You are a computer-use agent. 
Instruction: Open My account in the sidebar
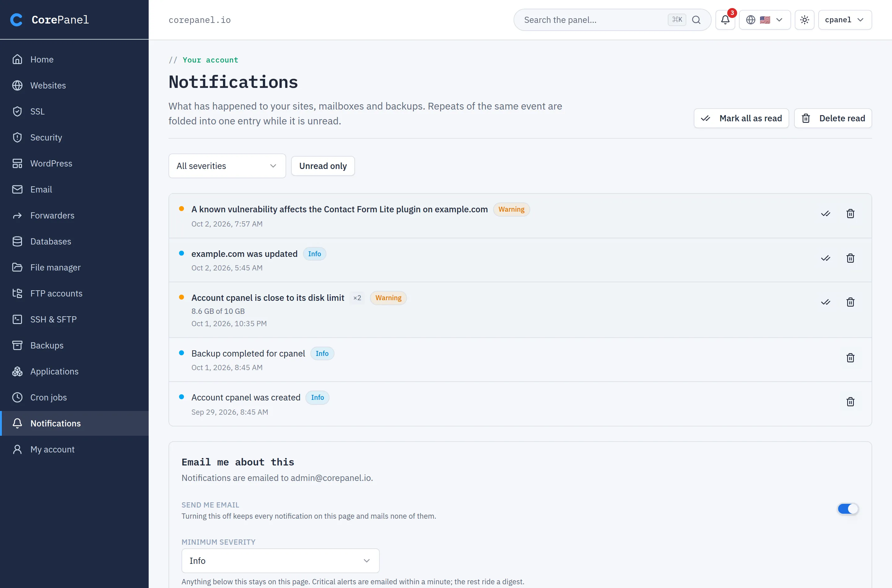(74, 449)
